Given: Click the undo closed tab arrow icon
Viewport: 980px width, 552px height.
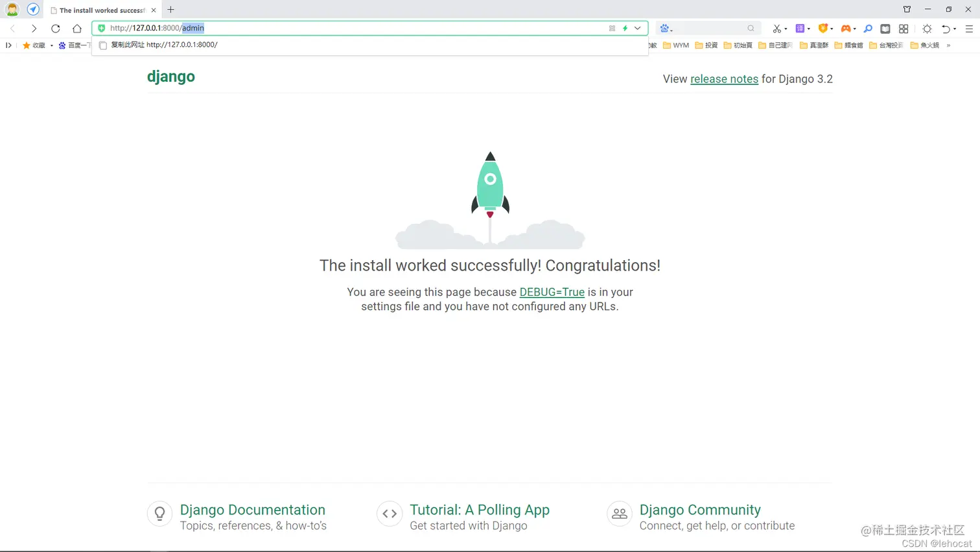Looking at the screenshot, I should click(x=946, y=29).
